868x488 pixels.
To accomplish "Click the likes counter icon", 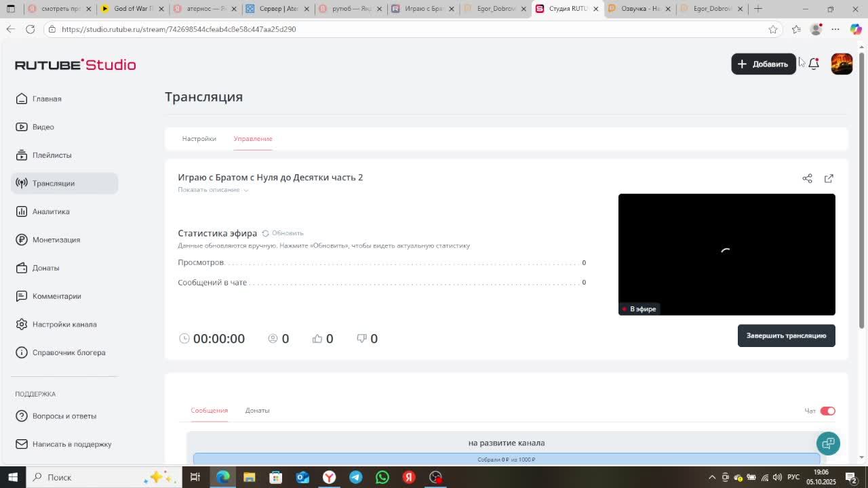I will 317,338.
